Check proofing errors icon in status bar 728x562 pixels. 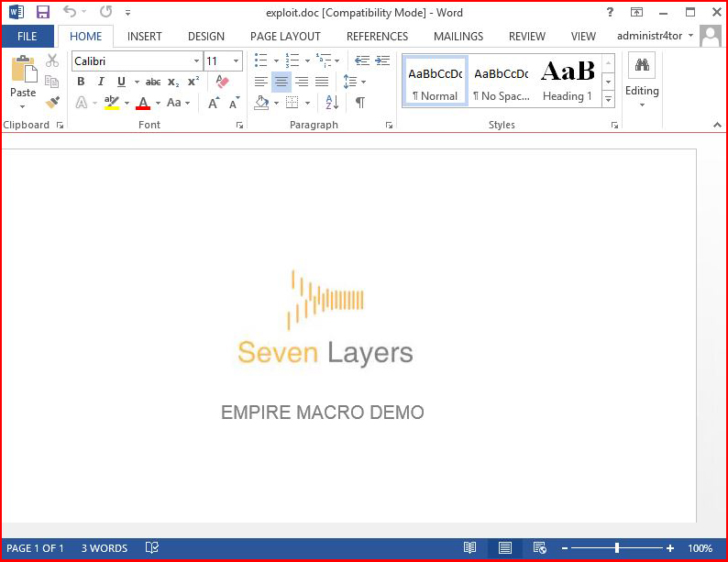click(152, 548)
